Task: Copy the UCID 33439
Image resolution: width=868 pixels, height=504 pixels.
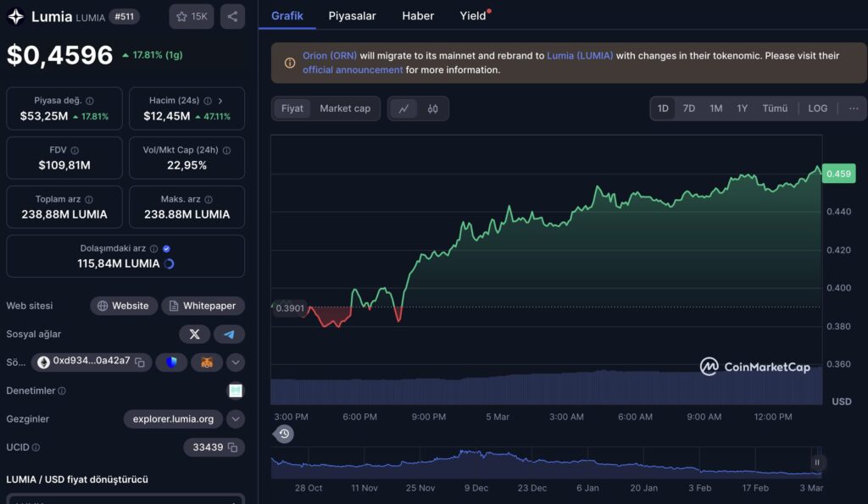Action: 232,447
